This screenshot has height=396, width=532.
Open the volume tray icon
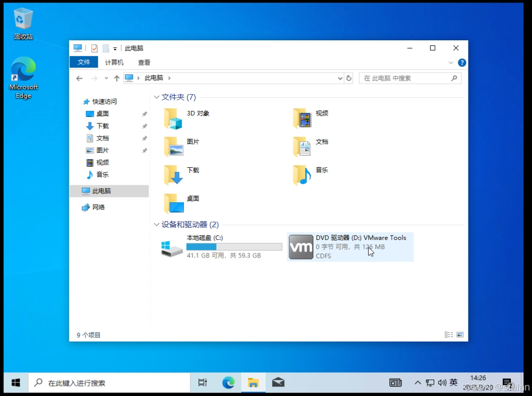coord(442,383)
